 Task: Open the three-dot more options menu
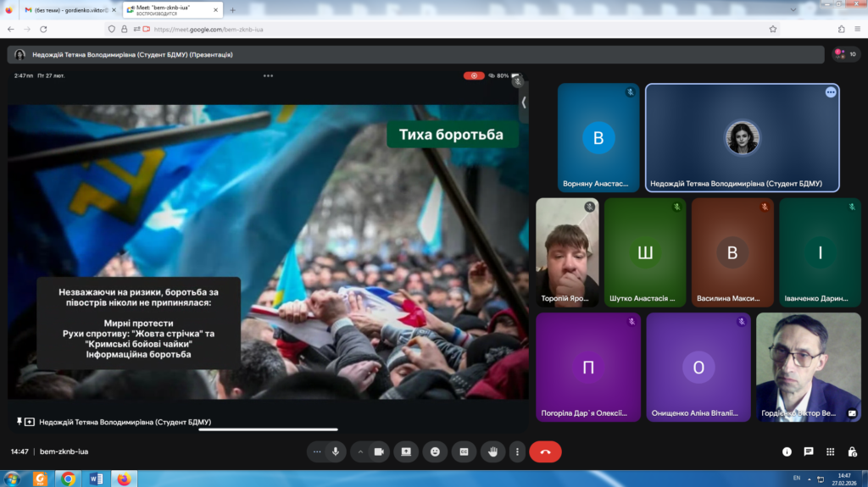[517, 452]
